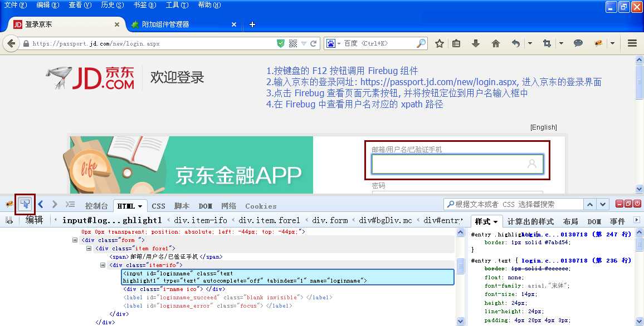Click the Baidu paw search engine icon
The width and height of the screenshot is (644, 326).
(x=330, y=43)
